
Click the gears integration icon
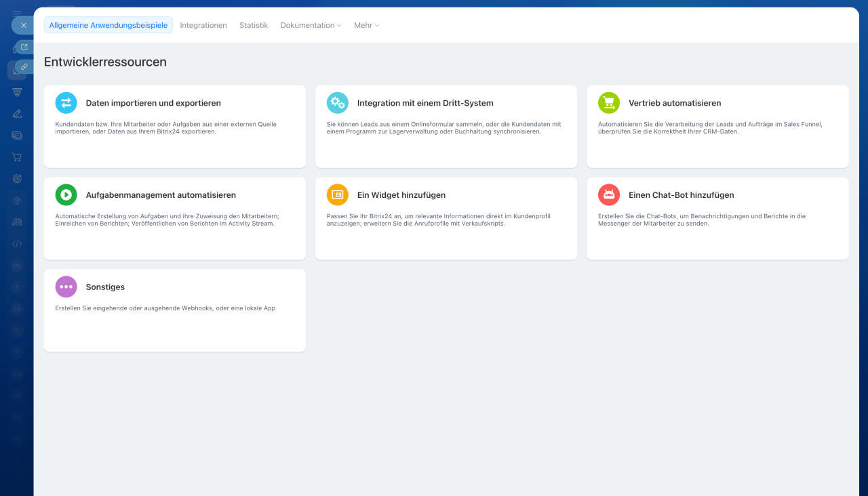pyautogui.click(x=337, y=103)
